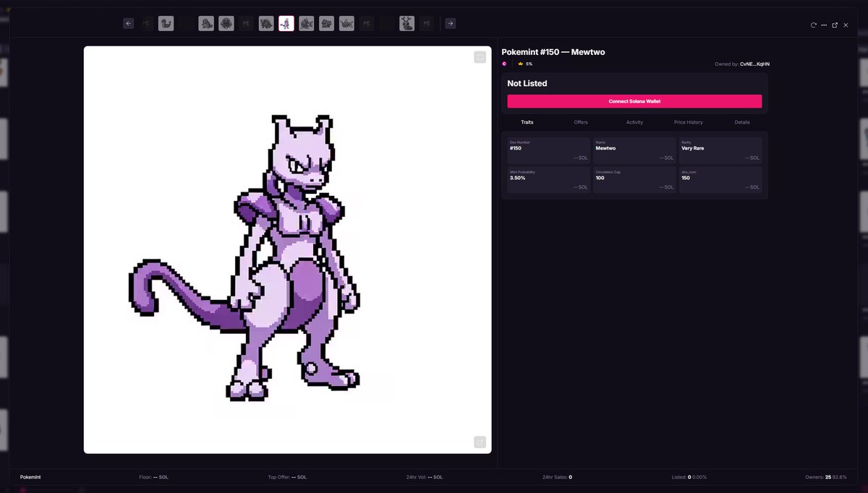
Task: Click the Floor price stat in footer
Action: point(153,477)
